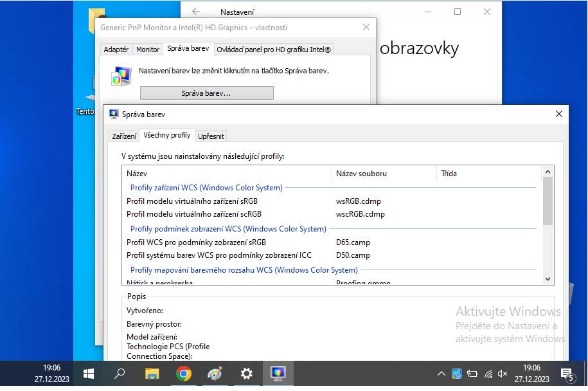Maximize the Nastavení window
The image size is (588, 391).
tap(458, 12)
